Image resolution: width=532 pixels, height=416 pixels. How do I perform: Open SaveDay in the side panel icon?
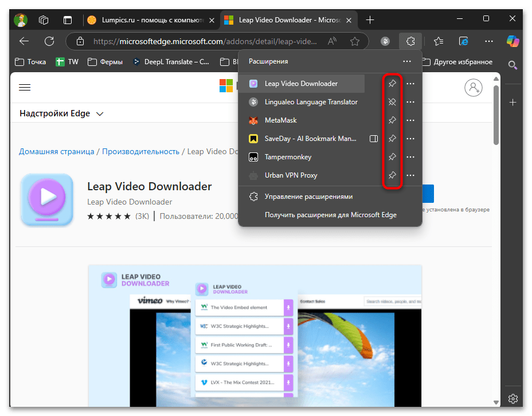point(374,138)
